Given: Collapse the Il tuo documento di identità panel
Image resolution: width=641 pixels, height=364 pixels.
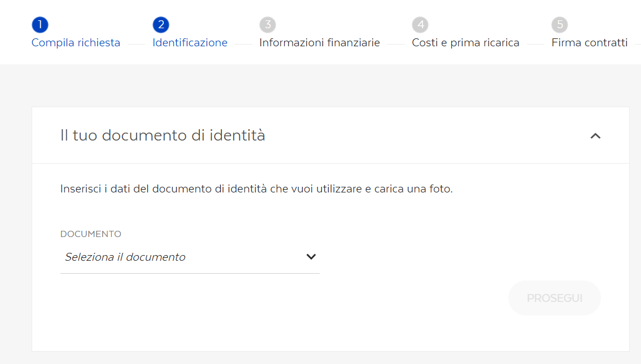Looking at the screenshot, I should pos(596,135).
